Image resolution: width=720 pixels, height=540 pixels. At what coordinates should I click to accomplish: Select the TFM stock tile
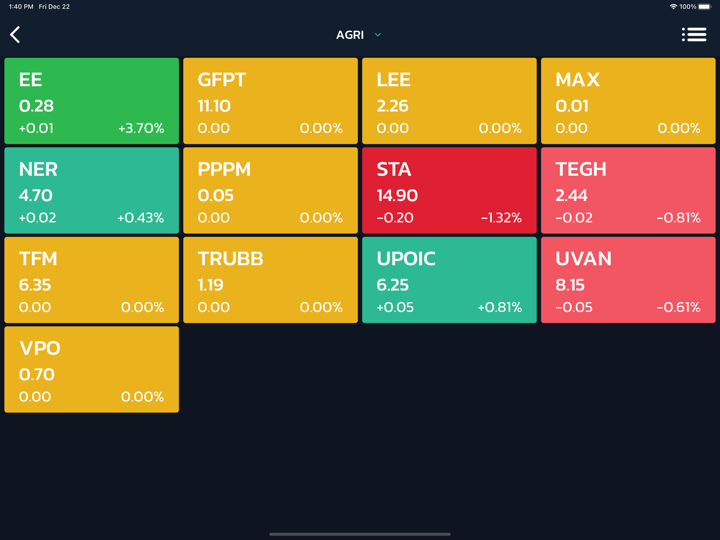pos(92,280)
